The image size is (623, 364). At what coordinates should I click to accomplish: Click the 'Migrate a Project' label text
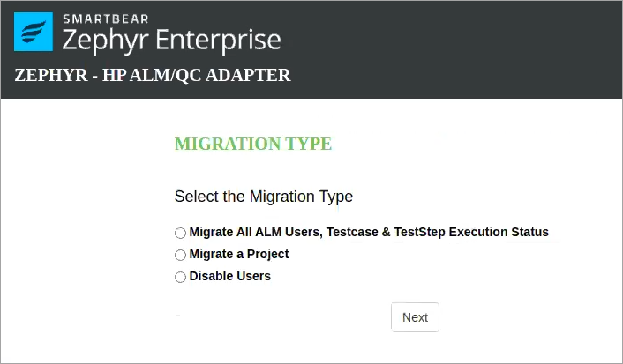(238, 254)
